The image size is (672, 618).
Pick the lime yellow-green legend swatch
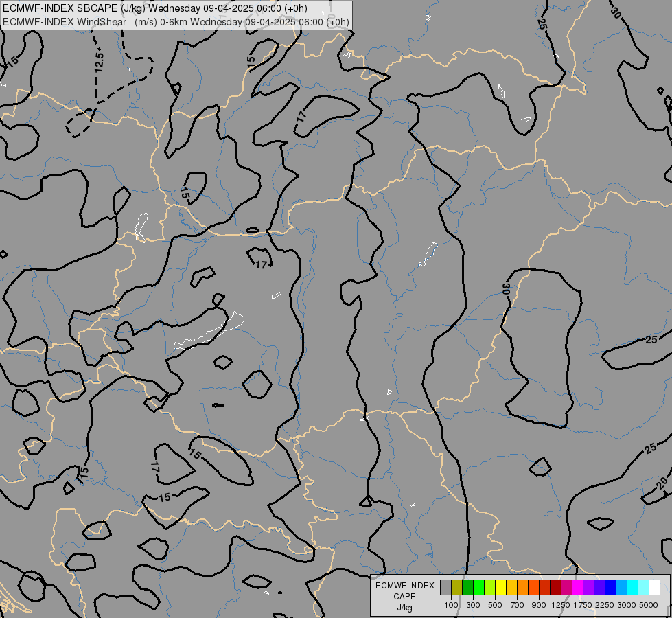coord(490,588)
